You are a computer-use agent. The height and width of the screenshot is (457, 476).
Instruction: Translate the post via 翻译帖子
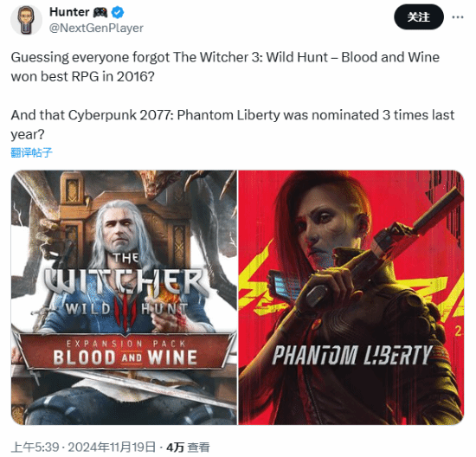pyautogui.click(x=31, y=152)
